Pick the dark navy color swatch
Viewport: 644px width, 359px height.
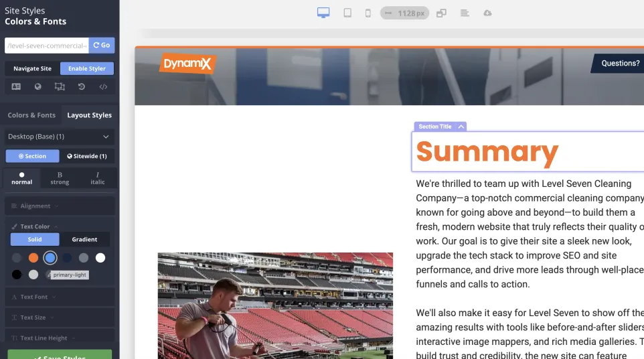(x=67, y=258)
